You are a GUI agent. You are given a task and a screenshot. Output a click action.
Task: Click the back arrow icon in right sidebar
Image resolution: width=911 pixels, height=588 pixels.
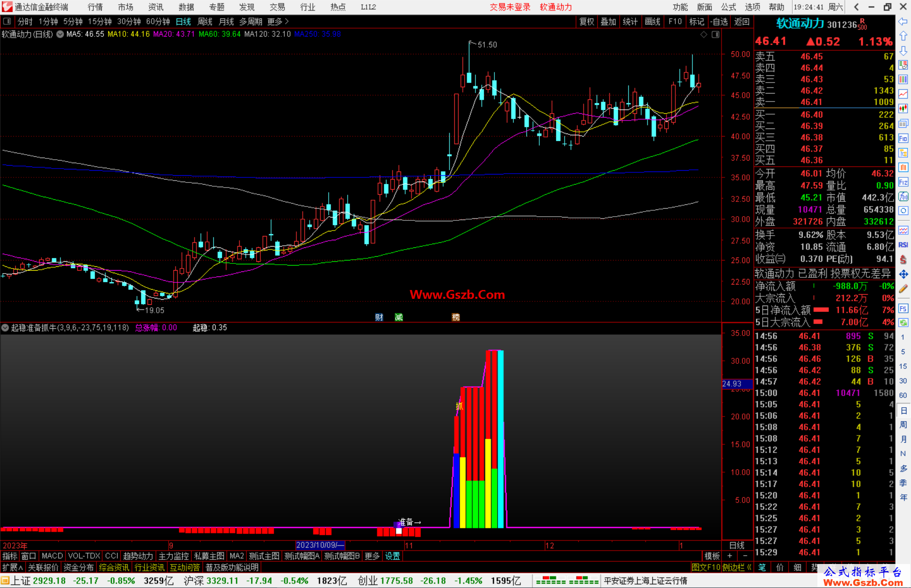[903, 22]
